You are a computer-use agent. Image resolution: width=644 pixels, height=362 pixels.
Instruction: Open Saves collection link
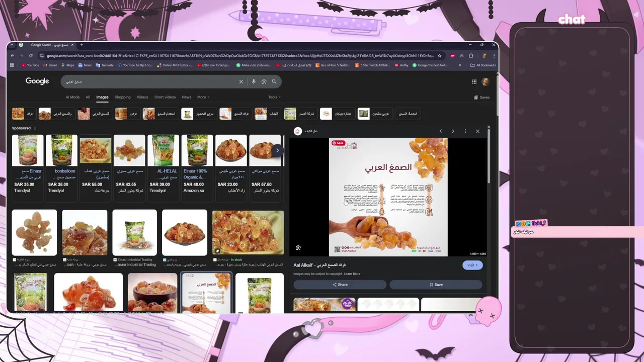pos(482,98)
